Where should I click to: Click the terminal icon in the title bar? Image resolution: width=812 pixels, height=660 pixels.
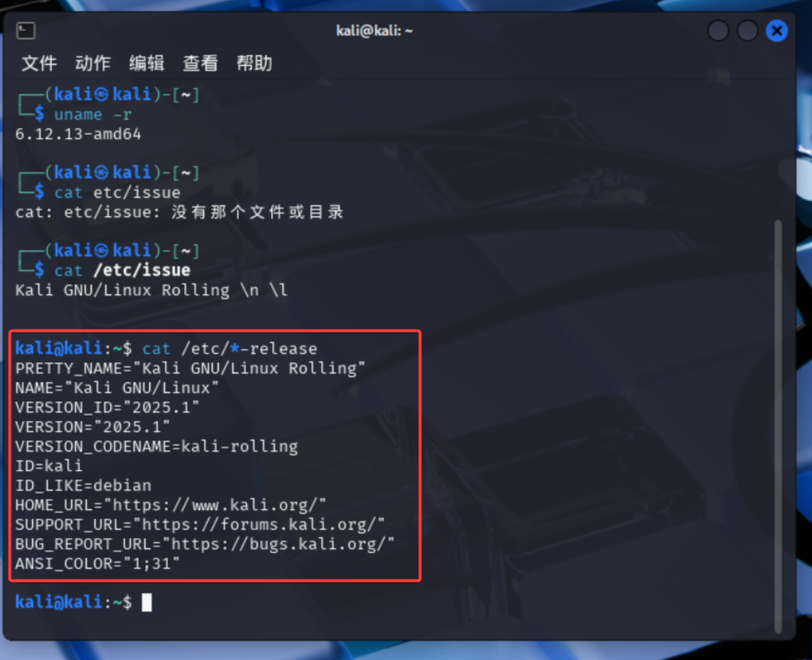[25, 30]
